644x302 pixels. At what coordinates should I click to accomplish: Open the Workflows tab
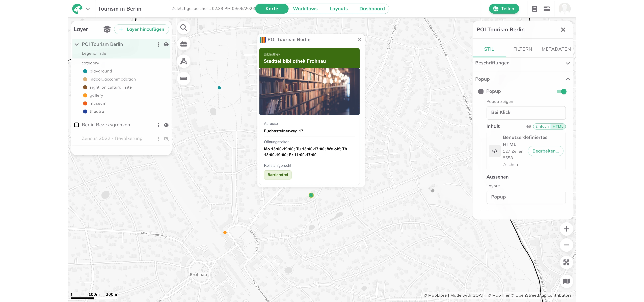[x=305, y=9]
